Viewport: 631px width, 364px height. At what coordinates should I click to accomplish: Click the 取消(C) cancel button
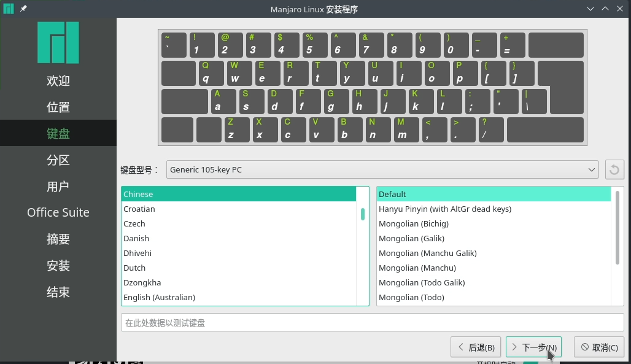599,347
